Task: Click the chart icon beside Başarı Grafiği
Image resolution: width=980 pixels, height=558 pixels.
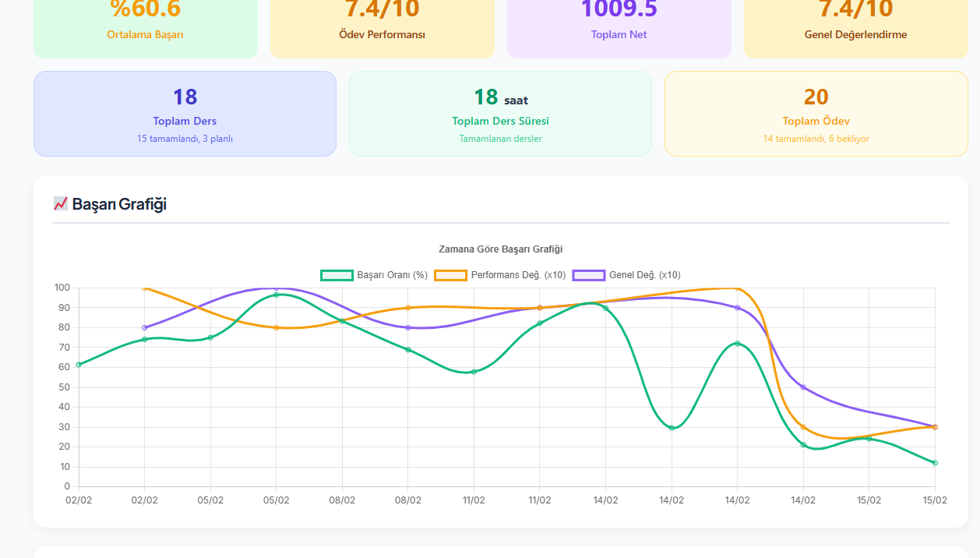Action: [x=60, y=203]
